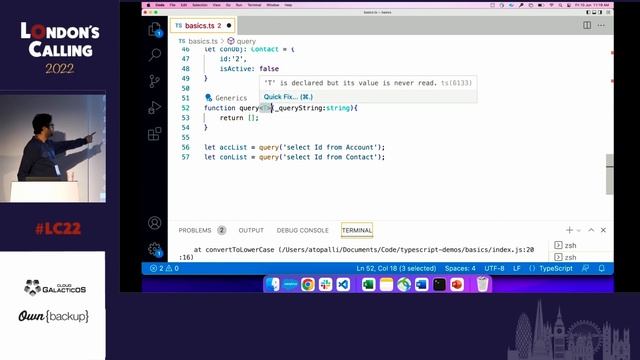Open the launch profile dropdown beside plus
The width and height of the screenshot is (640, 360).
[x=578, y=231]
